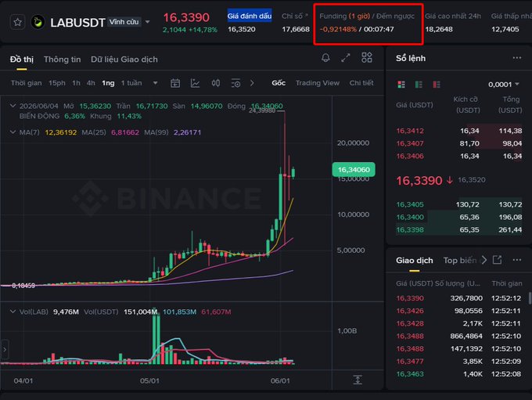This screenshot has width=532, height=400.
Task: Select bid price 16,3400
Action: 410,217
